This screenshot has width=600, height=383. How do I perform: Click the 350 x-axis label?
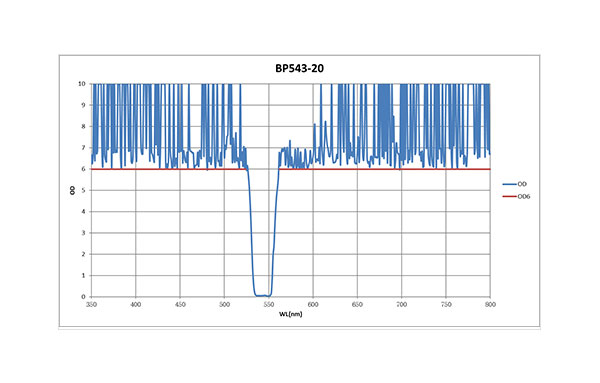91,305
